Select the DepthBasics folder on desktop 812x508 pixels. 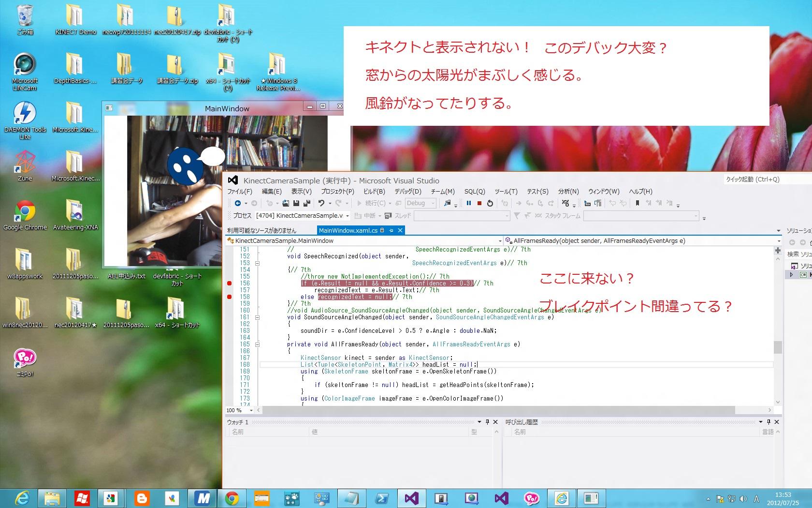[75, 68]
